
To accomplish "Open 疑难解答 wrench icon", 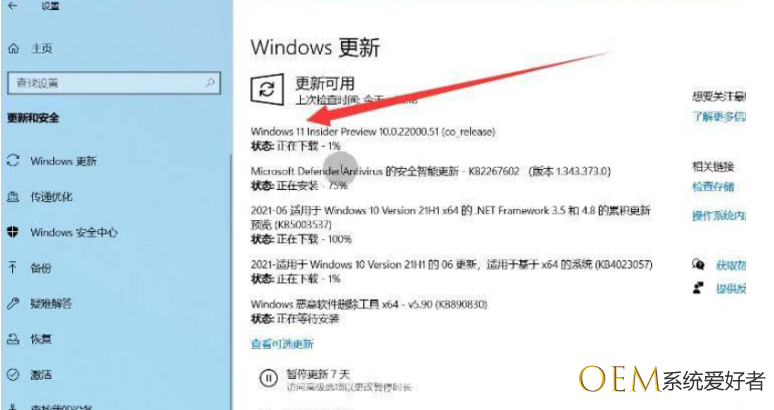I will [13, 303].
